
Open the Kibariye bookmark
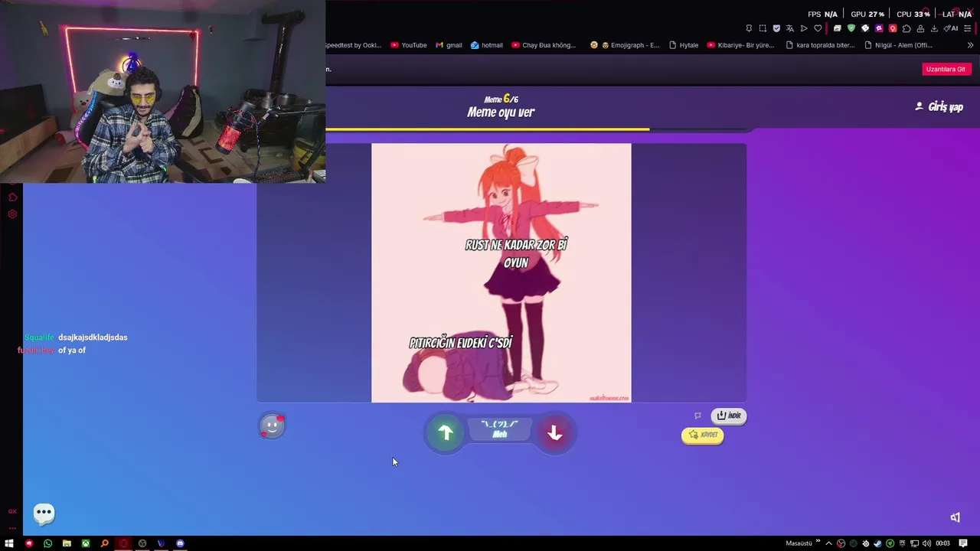coord(740,45)
